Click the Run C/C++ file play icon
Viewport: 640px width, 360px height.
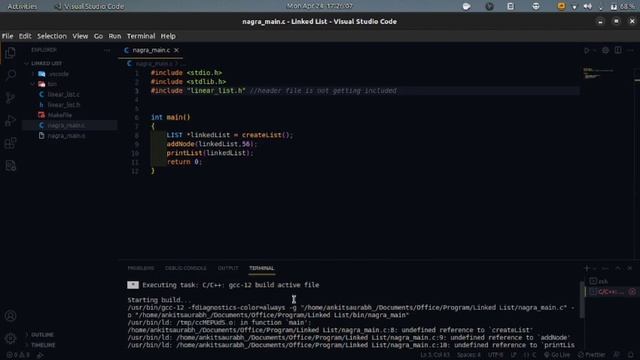pos(587,50)
